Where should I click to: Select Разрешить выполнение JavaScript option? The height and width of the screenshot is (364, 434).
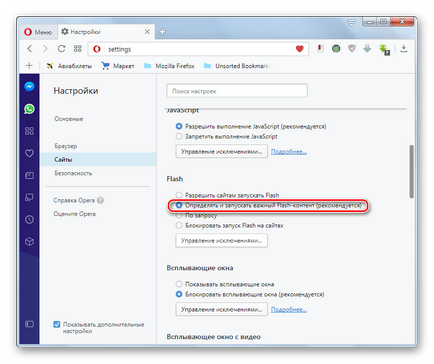point(179,126)
